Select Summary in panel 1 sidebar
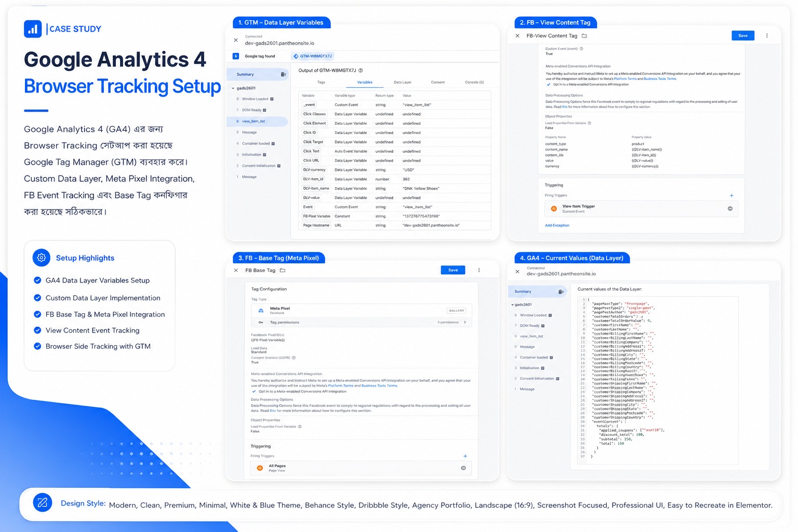Viewport: 798px width, 532px height. 257,74
